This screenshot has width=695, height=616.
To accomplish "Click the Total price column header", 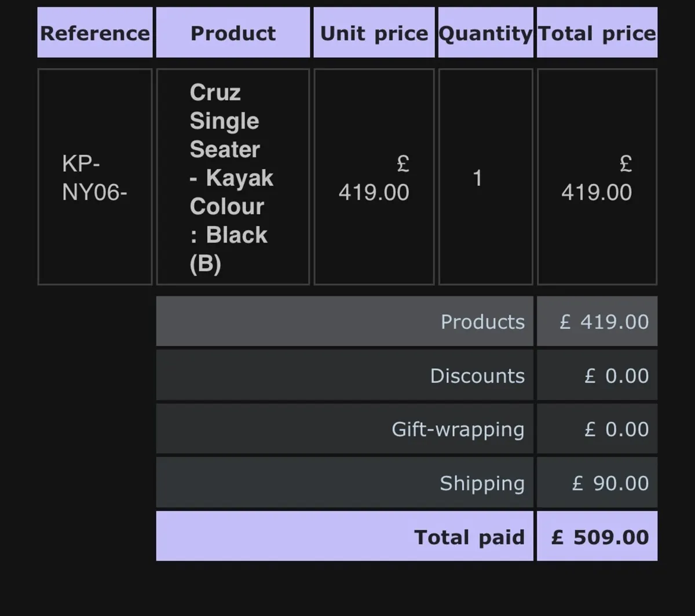I will [597, 32].
